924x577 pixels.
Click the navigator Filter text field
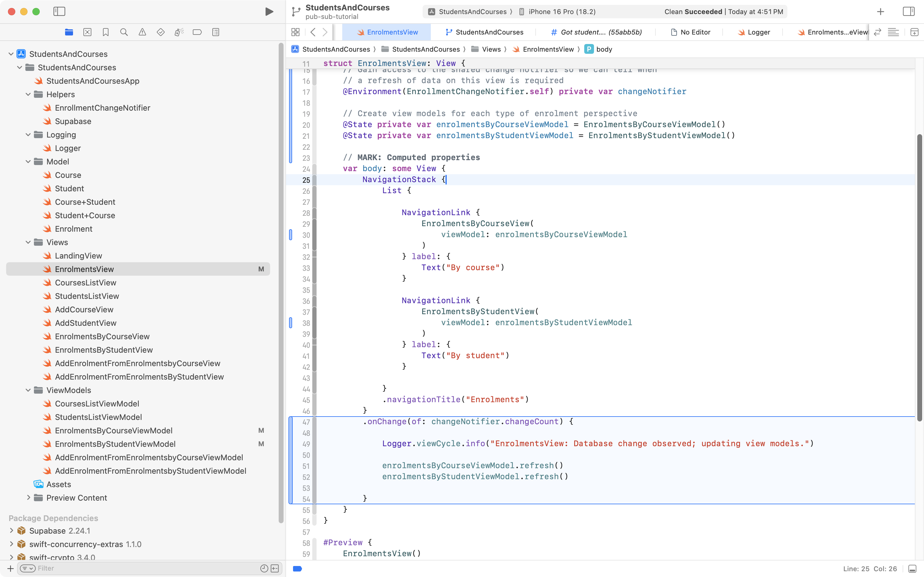[145, 568]
